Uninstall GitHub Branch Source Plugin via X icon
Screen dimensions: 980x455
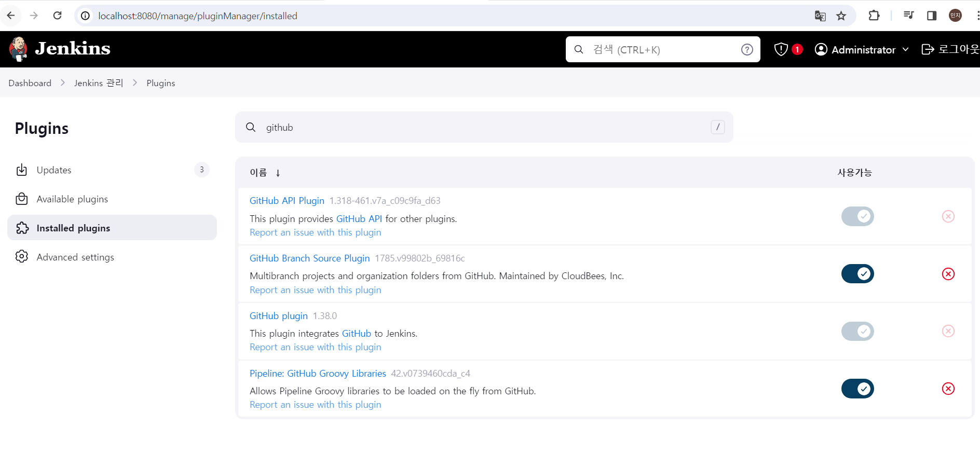click(948, 274)
